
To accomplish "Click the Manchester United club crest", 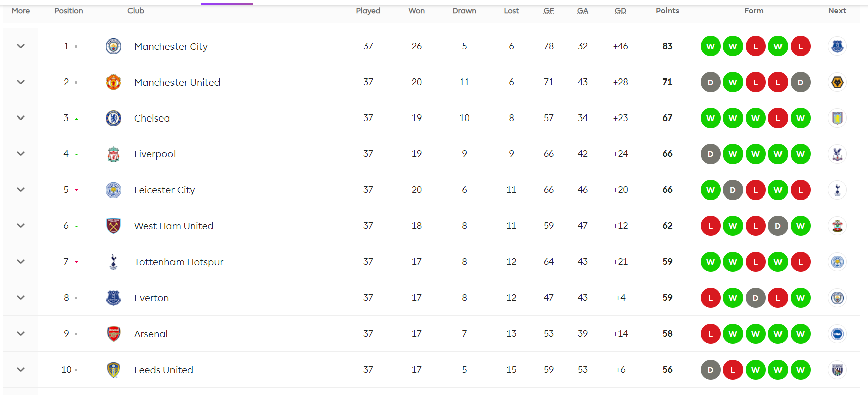I will tap(113, 82).
